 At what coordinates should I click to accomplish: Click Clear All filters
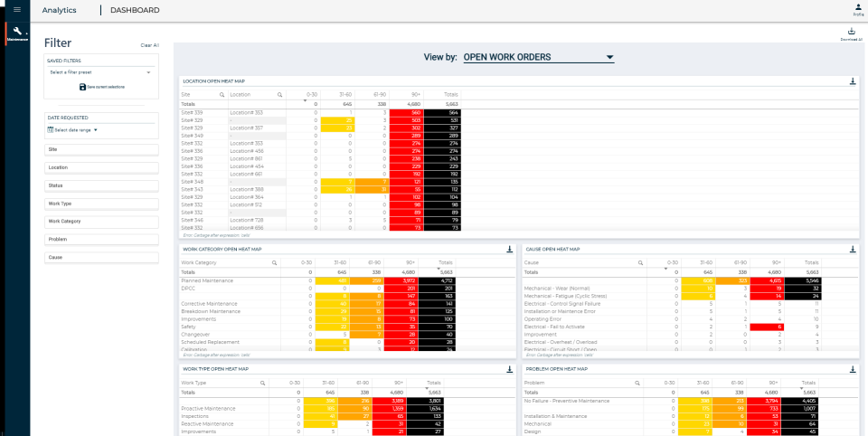coord(149,45)
